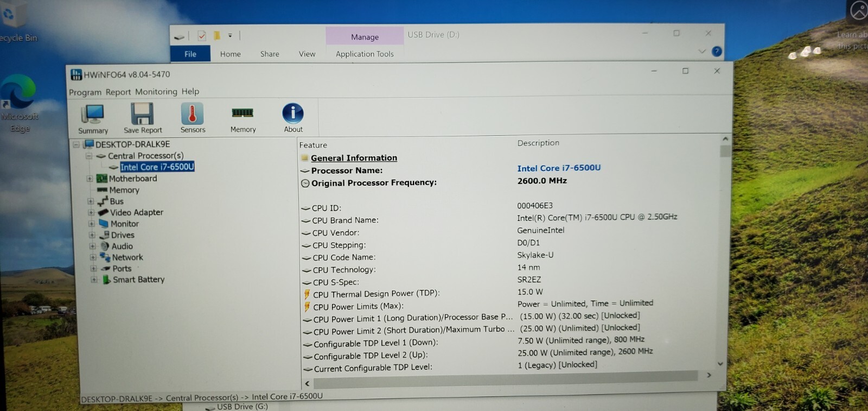
Task: Open the Sensors thermometer icon
Action: 193,118
